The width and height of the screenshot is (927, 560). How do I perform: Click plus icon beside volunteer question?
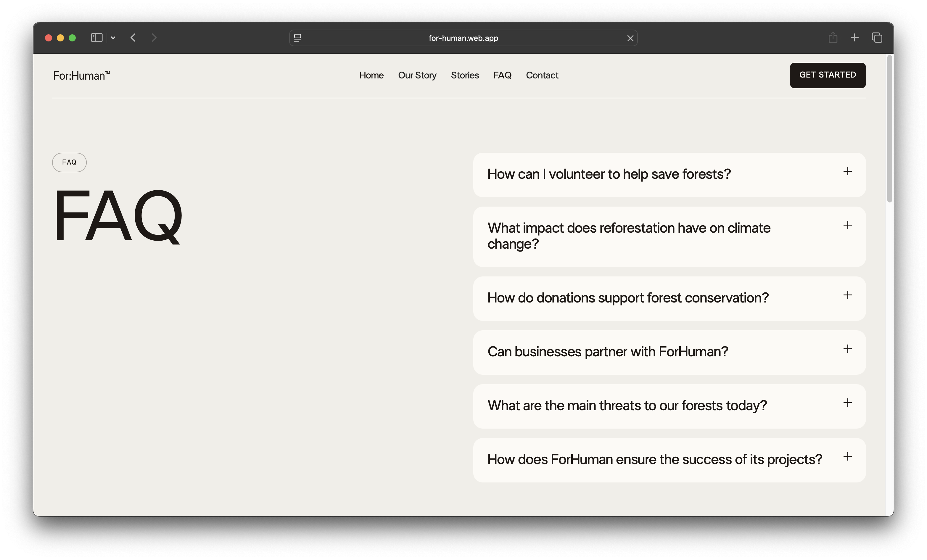(847, 171)
